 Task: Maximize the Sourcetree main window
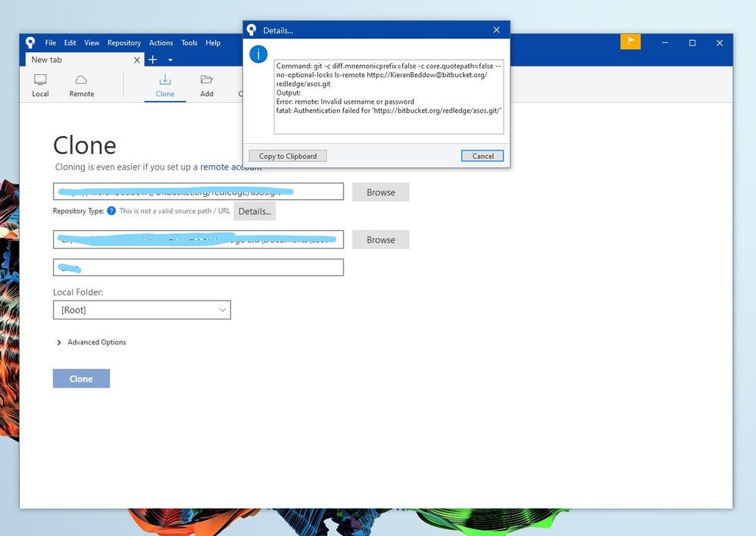pos(692,43)
